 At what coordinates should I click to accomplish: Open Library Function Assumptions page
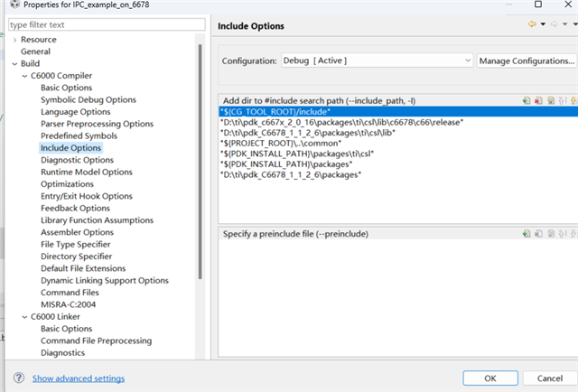tap(97, 219)
